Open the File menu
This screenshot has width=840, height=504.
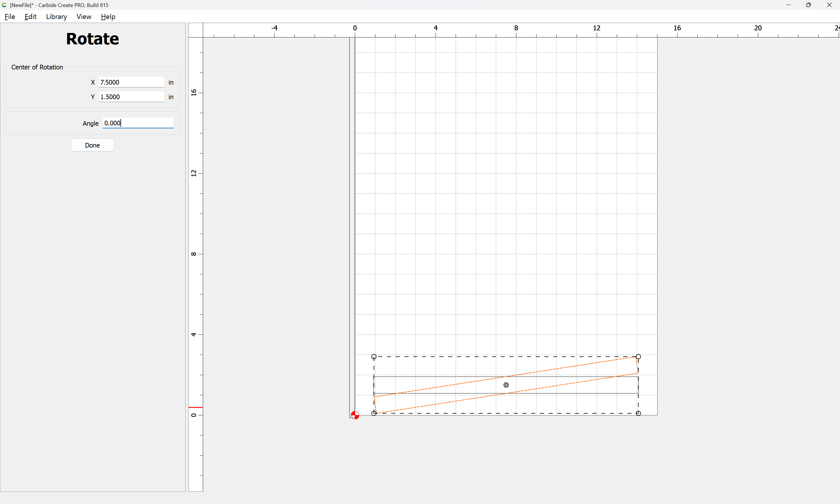(10, 17)
